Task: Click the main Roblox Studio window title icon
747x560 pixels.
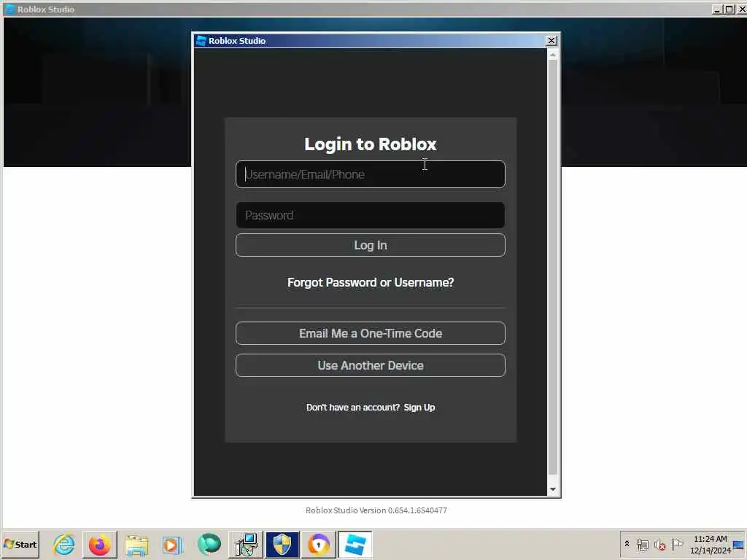Action: [x=9, y=9]
